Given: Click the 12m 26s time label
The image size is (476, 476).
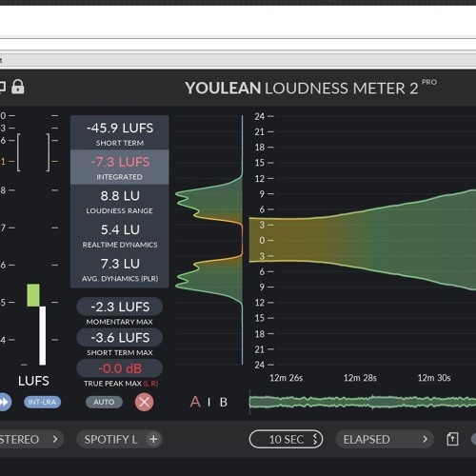Looking at the screenshot, I should 286,378.
